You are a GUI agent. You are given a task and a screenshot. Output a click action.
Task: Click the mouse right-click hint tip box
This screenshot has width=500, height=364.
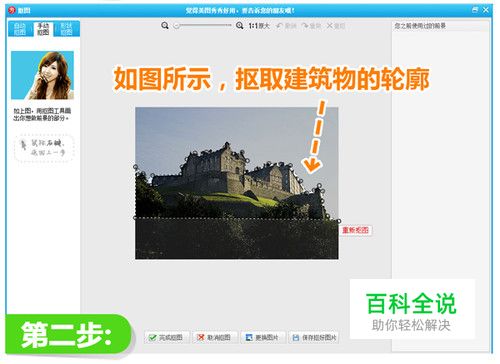43,148
